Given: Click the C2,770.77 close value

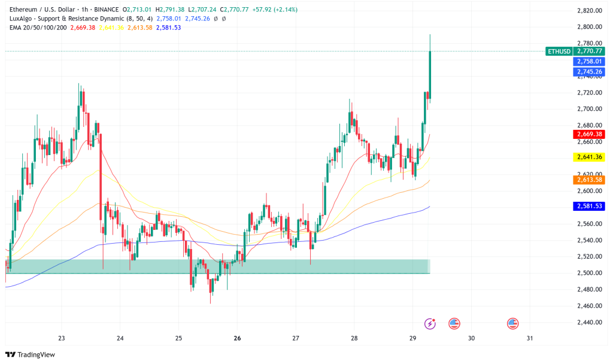Looking at the screenshot, I should (234, 10).
